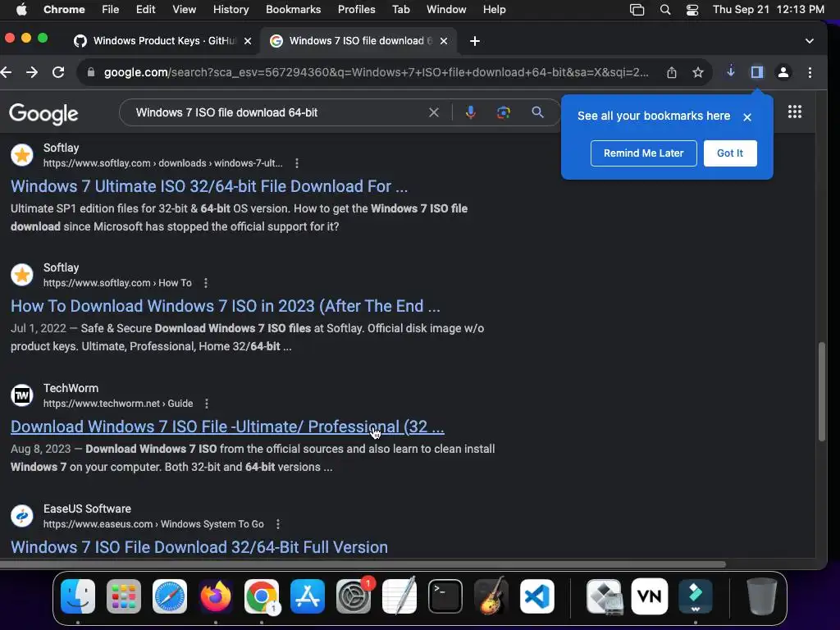
Task: Open the Tab menu
Action: pos(400,9)
